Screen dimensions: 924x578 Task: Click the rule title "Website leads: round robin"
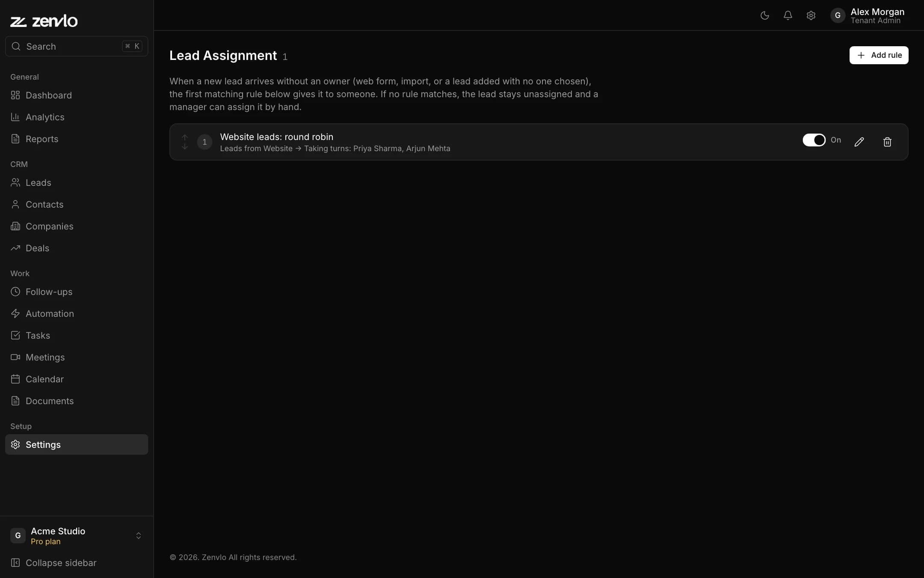click(276, 137)
